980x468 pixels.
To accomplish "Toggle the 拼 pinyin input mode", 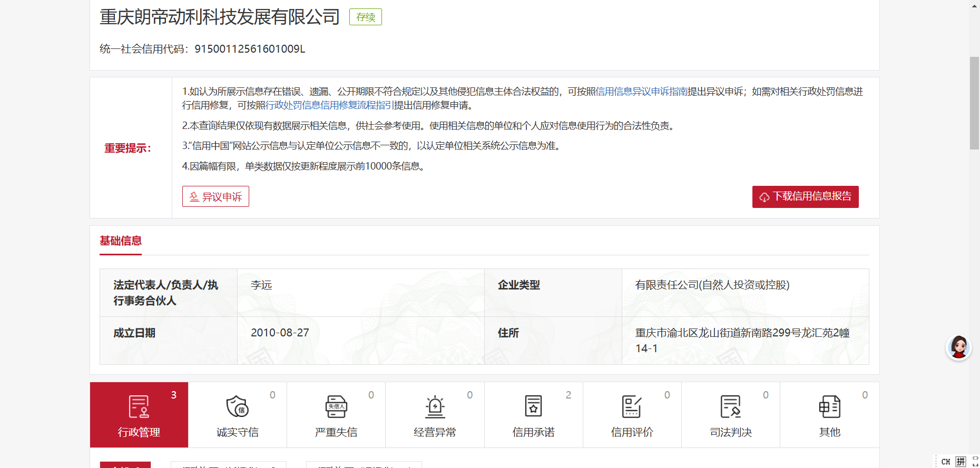I will click(961, 462).
